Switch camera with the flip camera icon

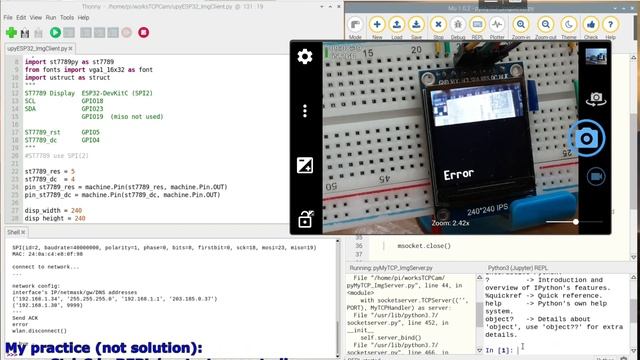[596, 98]
